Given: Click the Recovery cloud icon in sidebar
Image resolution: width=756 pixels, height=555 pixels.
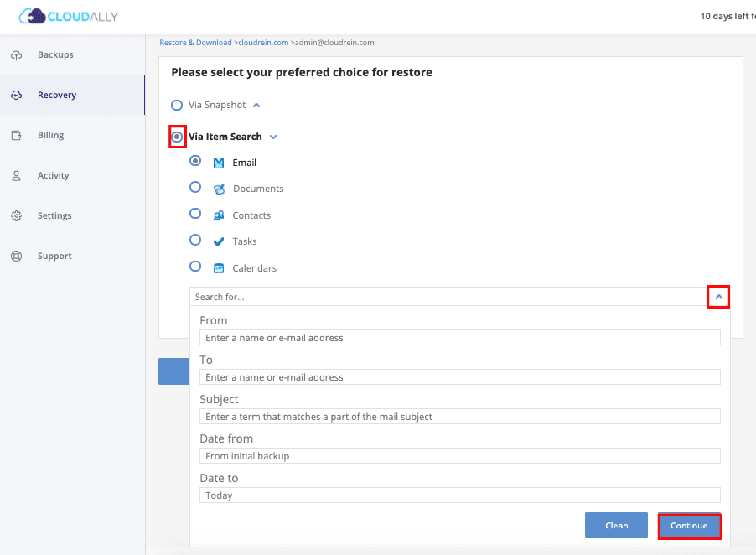Looking at the screenshot, I should coord(17,95).
